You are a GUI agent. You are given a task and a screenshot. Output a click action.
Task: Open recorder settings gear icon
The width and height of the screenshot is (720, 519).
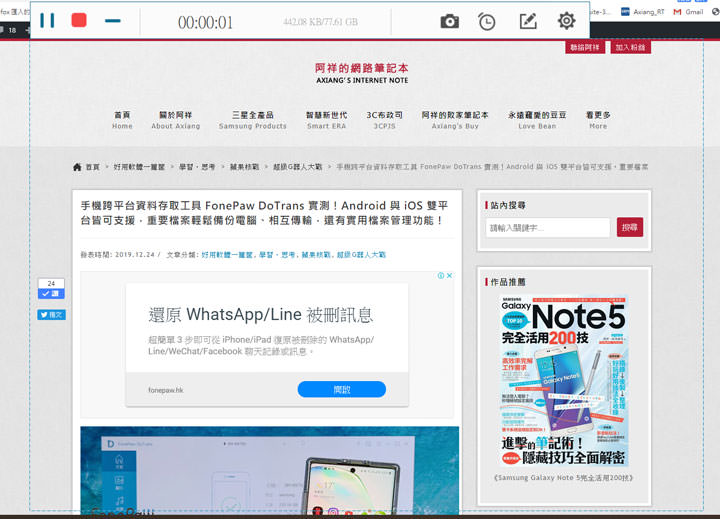click(567, 21)
